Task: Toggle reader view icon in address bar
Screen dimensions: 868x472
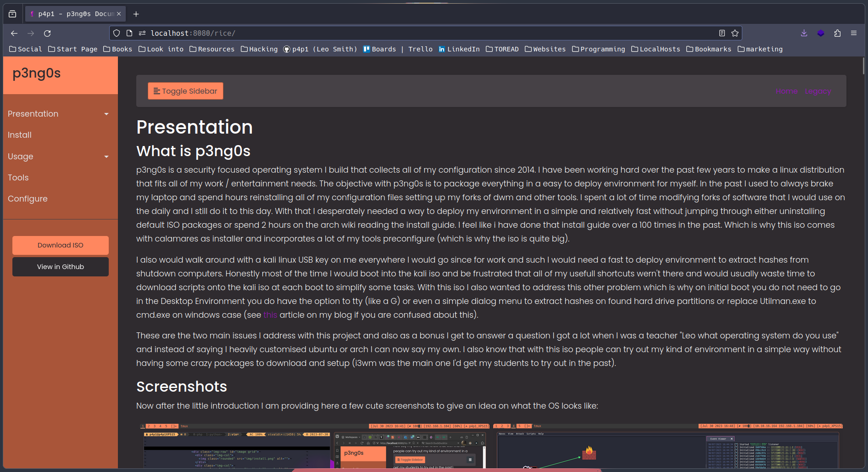Action: click(722, 34)
